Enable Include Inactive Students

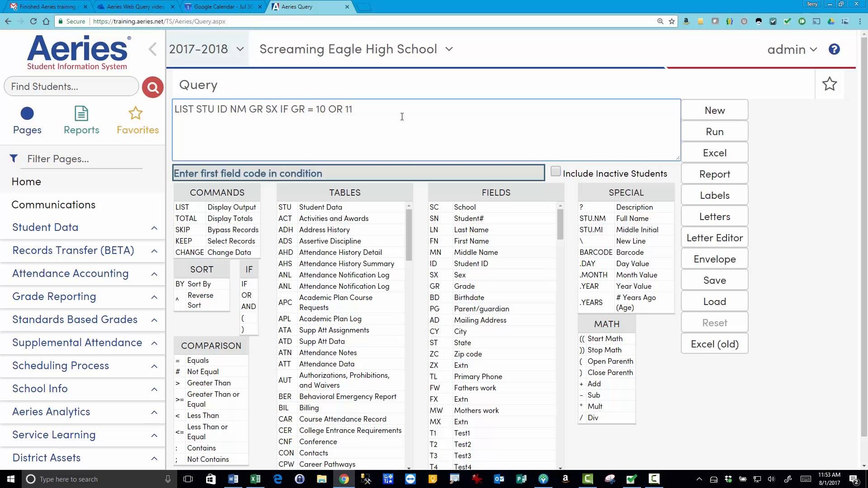coord(555,171)
